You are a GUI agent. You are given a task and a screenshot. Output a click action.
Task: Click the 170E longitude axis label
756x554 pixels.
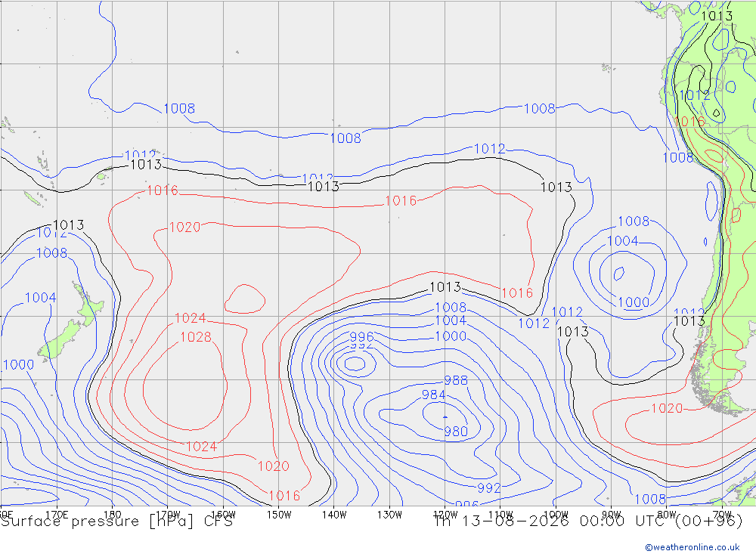coord(57,515)
